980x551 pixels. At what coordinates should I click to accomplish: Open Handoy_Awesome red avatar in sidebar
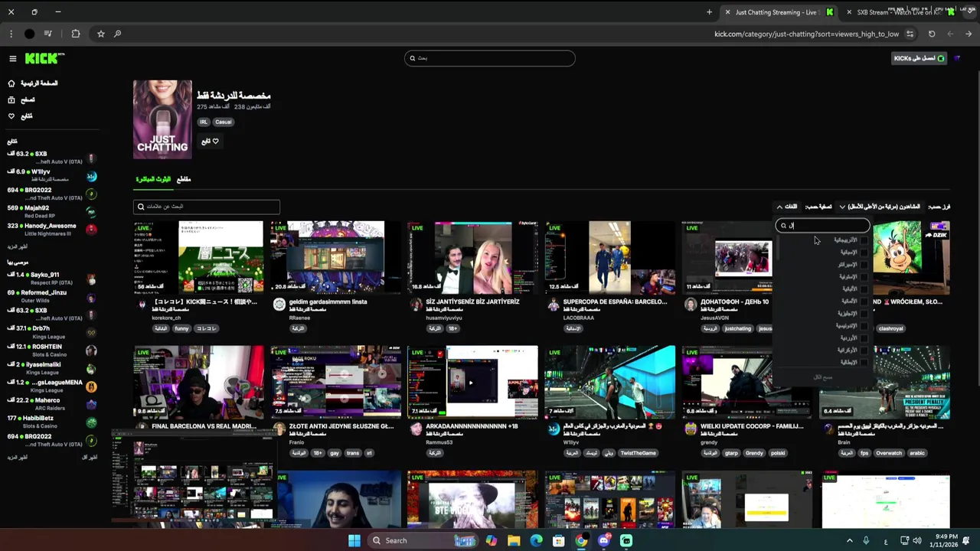coord(91,230)
